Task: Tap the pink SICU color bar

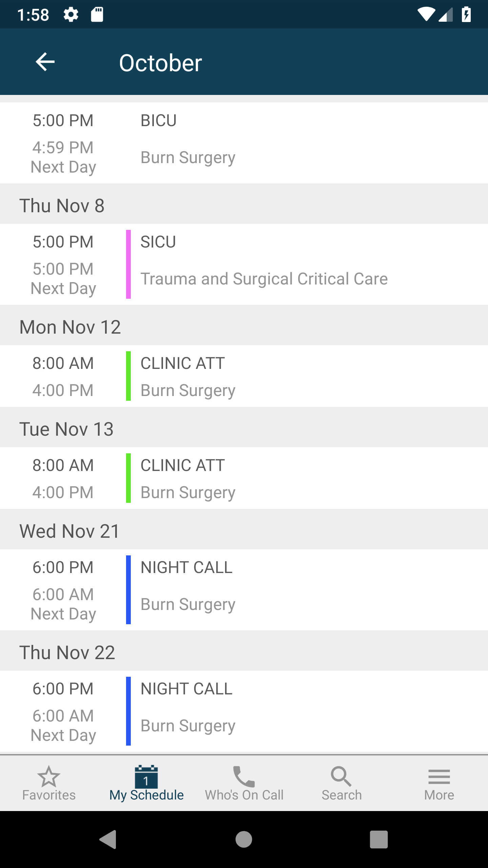Action: pyautogui.click(x=128, y=264)
